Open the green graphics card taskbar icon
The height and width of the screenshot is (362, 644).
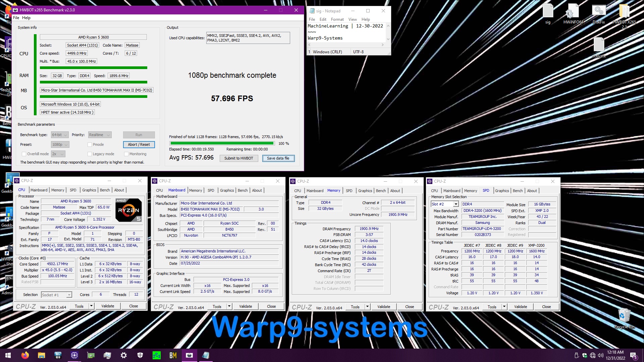[91, 355]
